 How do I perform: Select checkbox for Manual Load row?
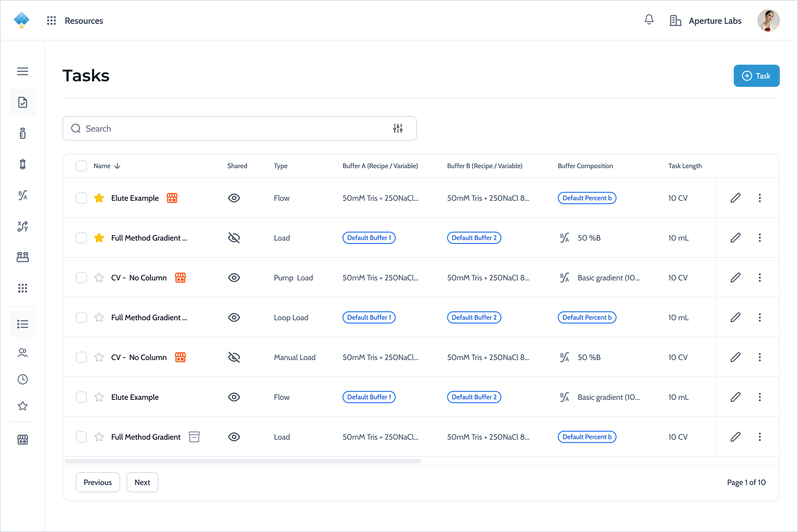81,358
